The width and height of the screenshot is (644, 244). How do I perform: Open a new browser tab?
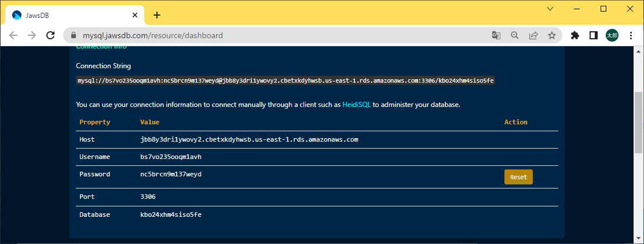[x=157, y=15]
